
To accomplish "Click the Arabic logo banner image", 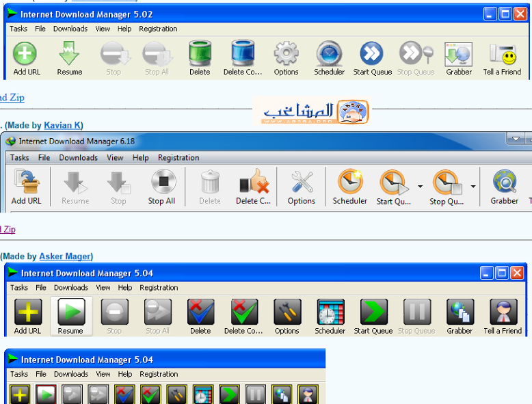I will coord(312,111).
